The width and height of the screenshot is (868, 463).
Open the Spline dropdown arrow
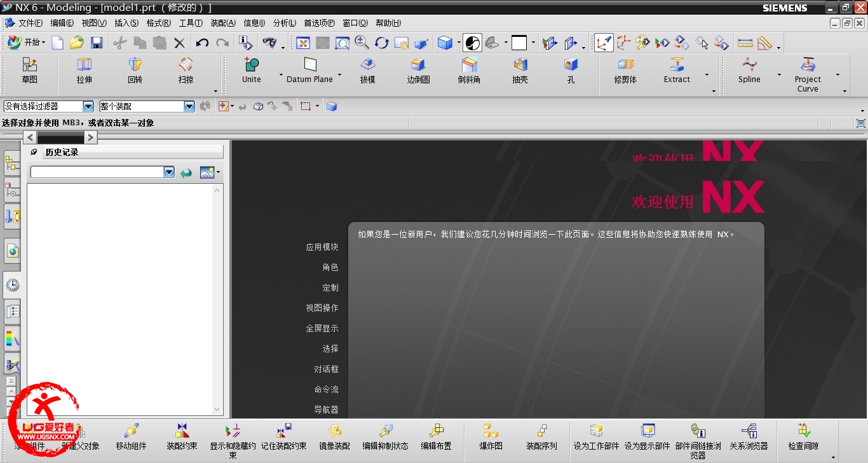779,75
